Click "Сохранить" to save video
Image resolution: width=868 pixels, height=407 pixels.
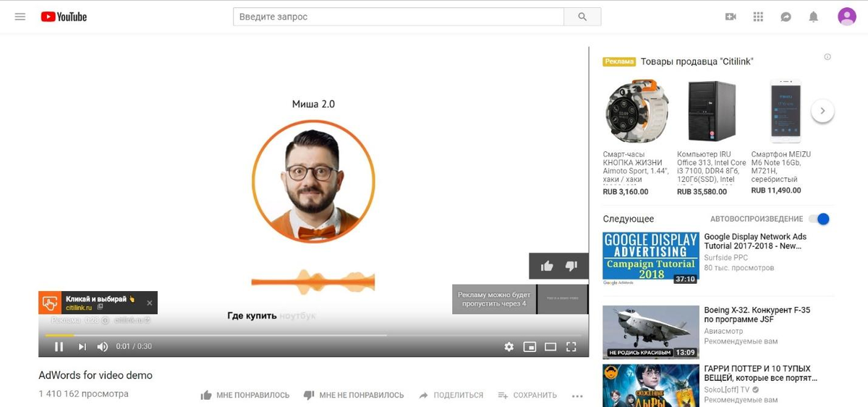527,395
